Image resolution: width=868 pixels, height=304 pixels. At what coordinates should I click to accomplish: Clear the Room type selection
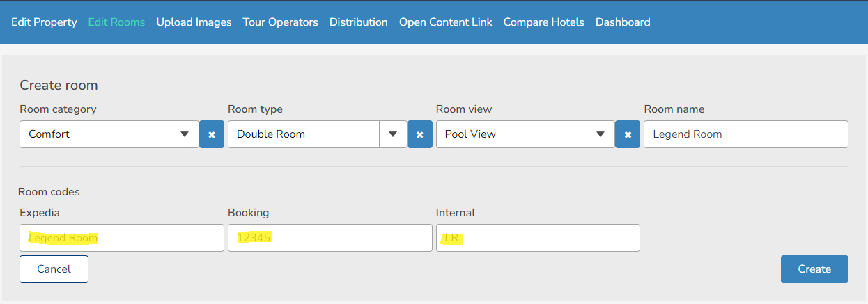(x=420, y=134)
